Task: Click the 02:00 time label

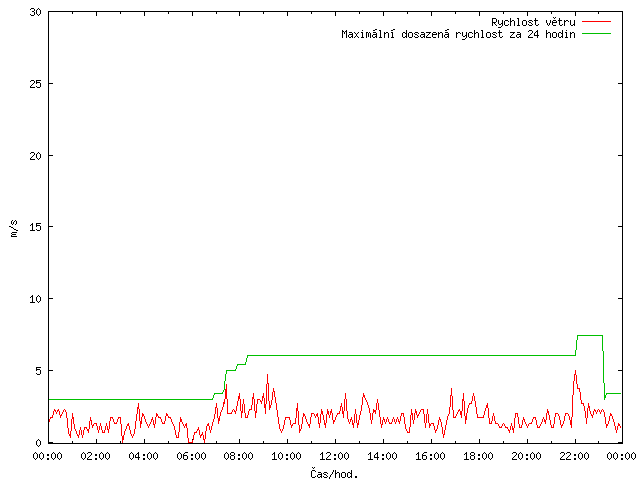Action: pos(96,456)
